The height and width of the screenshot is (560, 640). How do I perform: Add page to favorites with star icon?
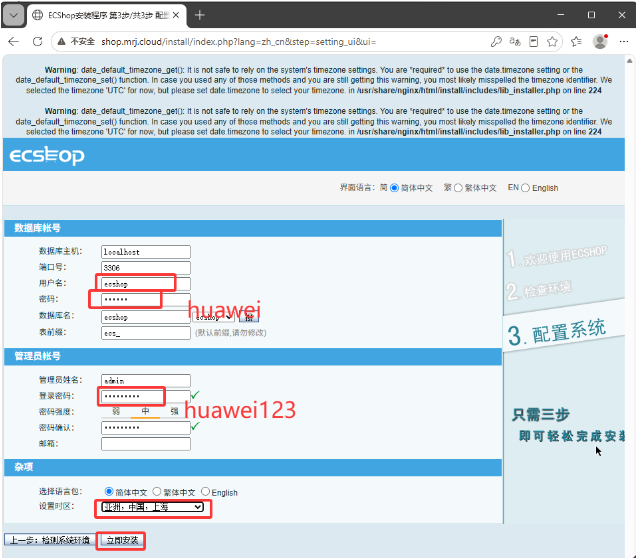coord(552,42)
